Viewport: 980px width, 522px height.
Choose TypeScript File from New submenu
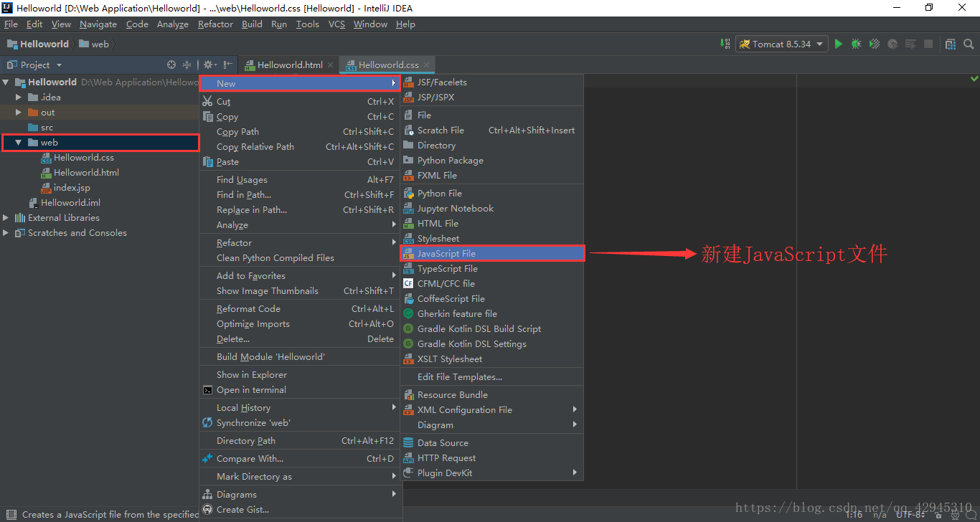tap(491, 269)
